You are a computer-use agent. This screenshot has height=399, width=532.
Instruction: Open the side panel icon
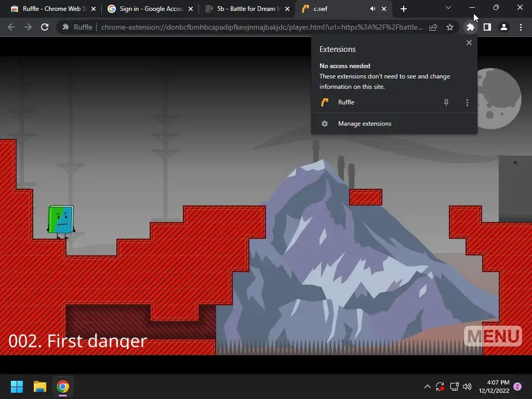pos(487,27)
